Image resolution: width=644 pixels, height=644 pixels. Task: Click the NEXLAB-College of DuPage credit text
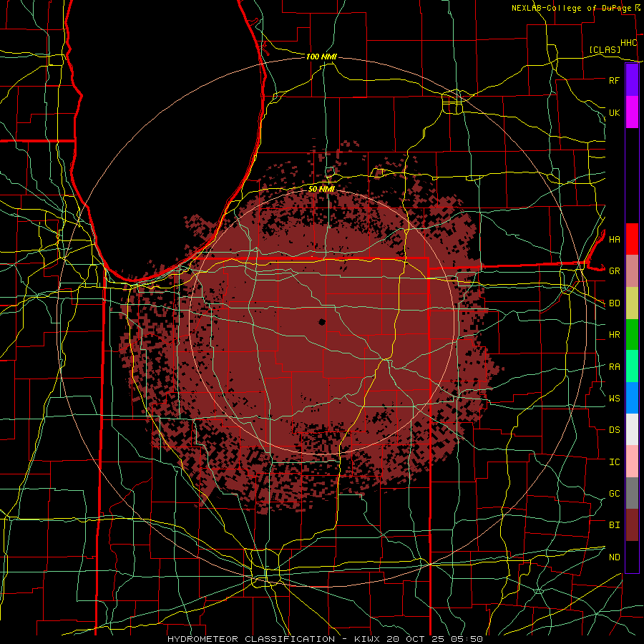(573, 8)
